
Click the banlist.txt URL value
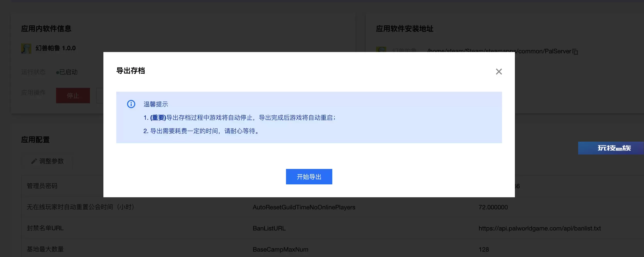click(x=540, y=228)
